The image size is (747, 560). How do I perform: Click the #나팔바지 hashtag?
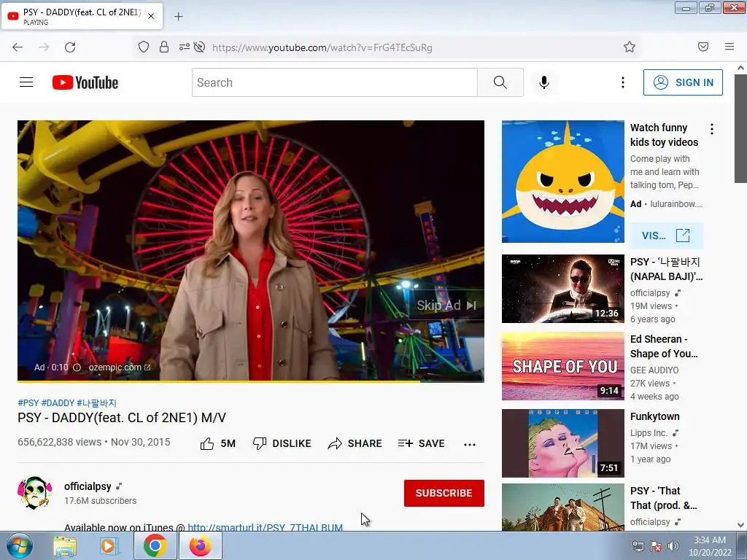[96, 402]
